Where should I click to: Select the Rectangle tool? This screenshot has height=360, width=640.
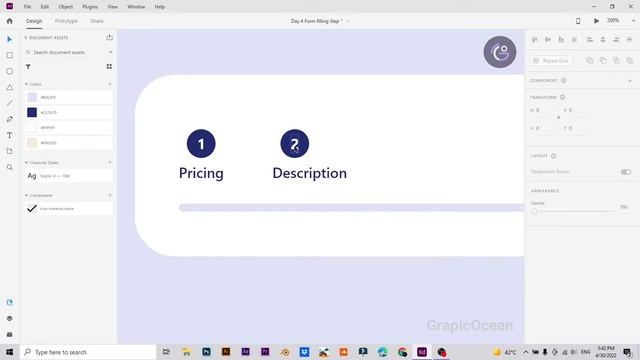coord(10,55)
